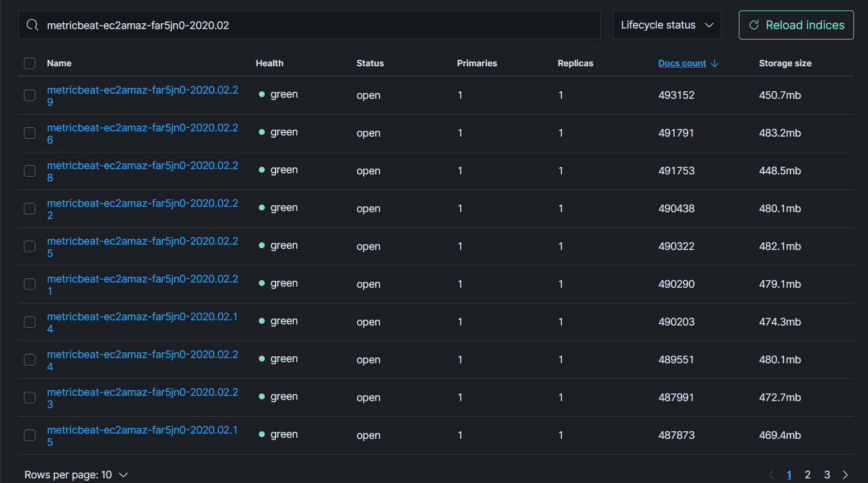Check the row for index ending 2020.02.26
The width and height of the screenshot is (868, 483).
tap(30, 133)
